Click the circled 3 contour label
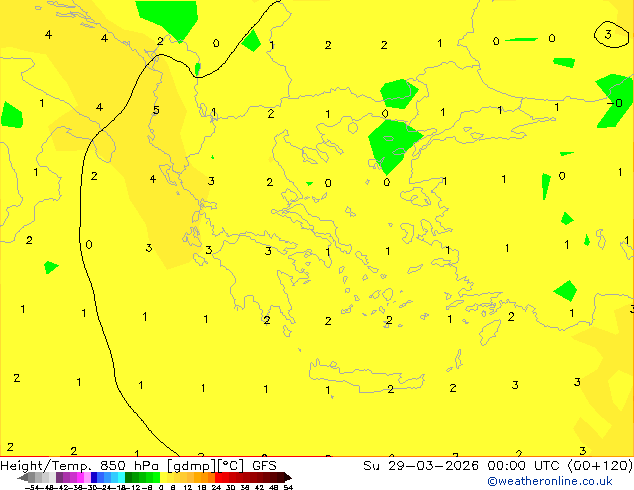634x490 pixels. point(608,34)
